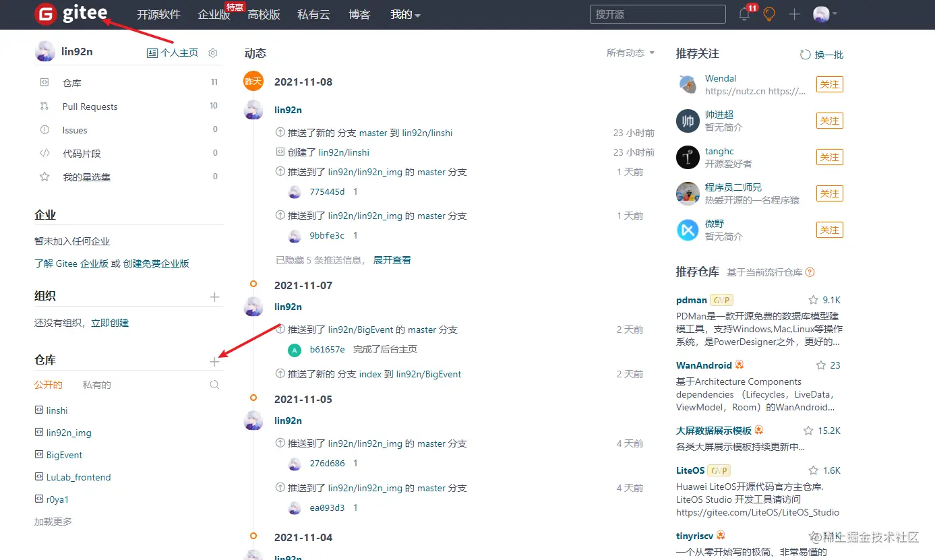The width and height of the screenshot is (935, 560).
Task: Open tinyriscv recommended repository
Action: click(x=694, y=536)
